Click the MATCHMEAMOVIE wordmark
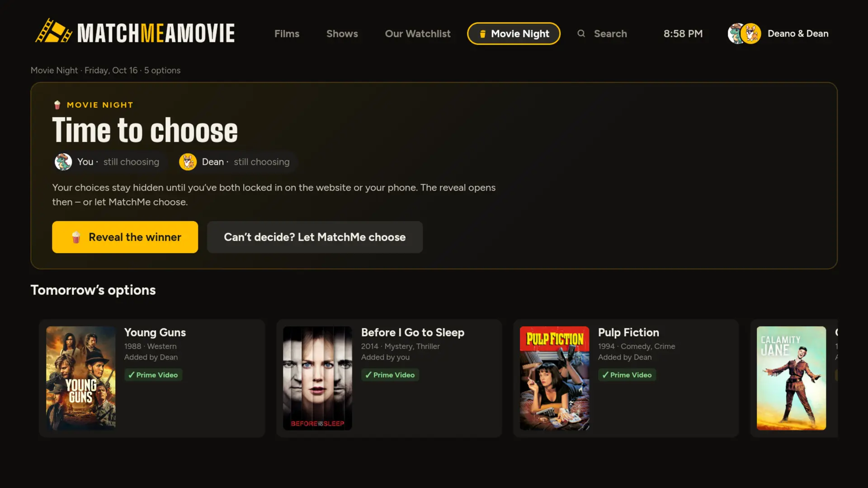868x488 pixels. 156,33
